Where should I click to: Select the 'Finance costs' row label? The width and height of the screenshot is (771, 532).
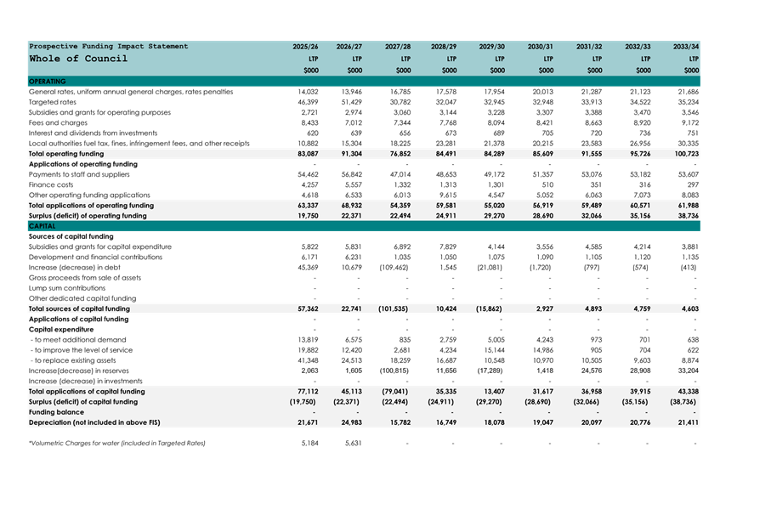51,185
